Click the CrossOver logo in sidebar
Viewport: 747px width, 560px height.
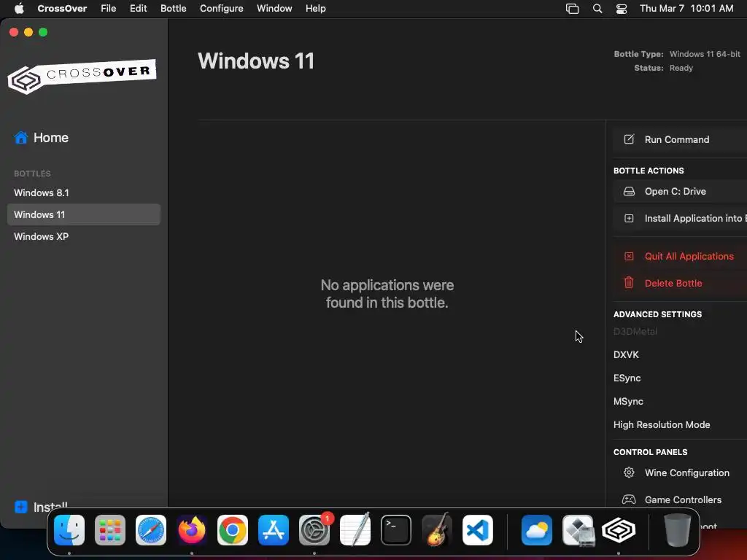82,76
